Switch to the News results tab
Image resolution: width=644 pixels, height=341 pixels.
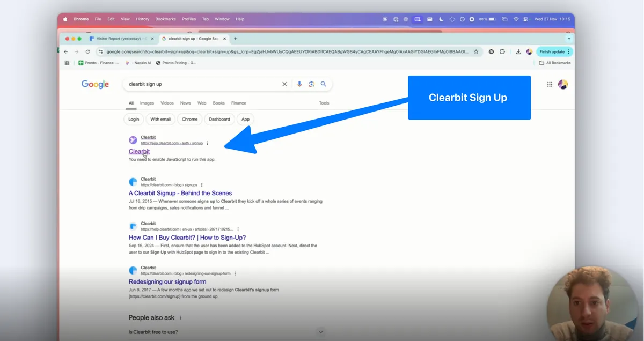(x=186, y=103)
